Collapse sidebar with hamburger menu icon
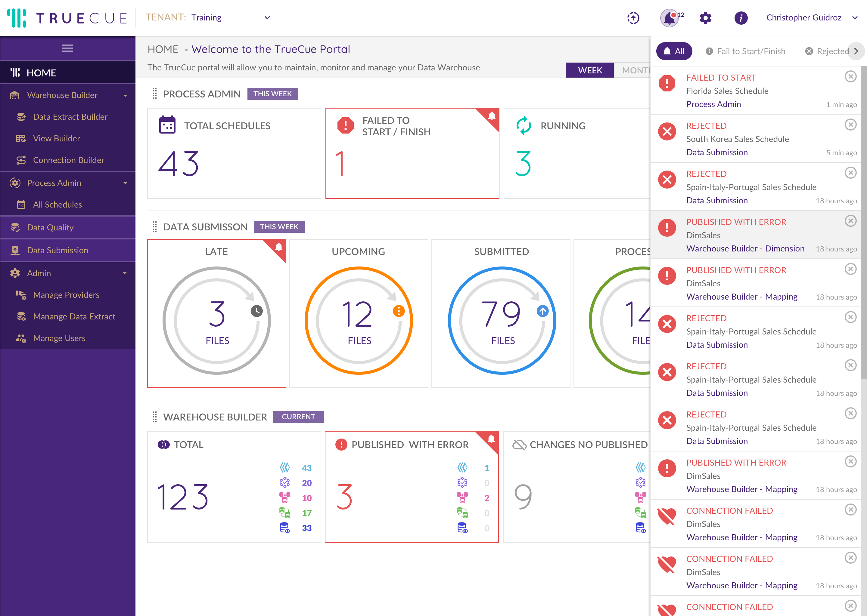 67,48
